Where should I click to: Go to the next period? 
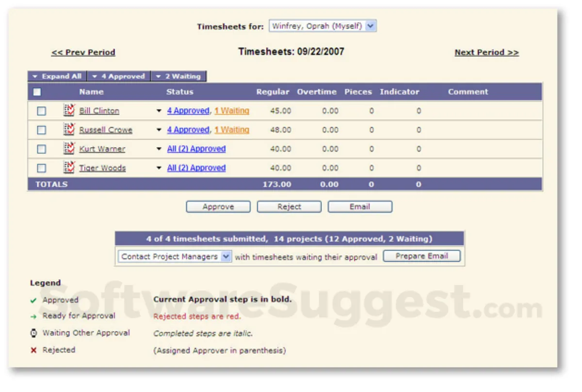(x=486, y=52)
